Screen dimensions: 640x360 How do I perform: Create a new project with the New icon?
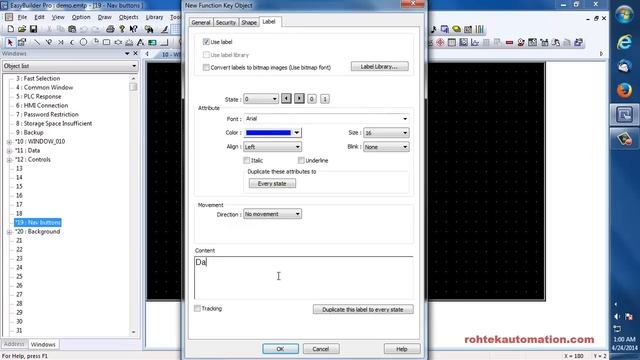[11, 29]
